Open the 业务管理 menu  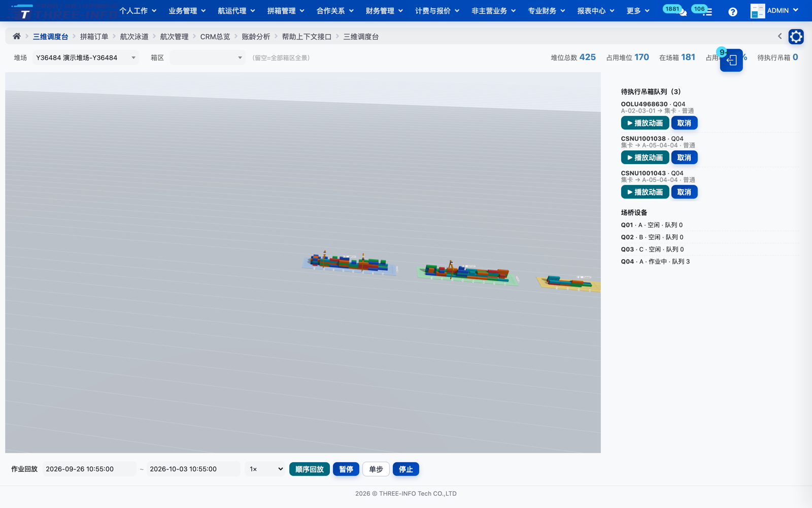click(x=187, y=11)
